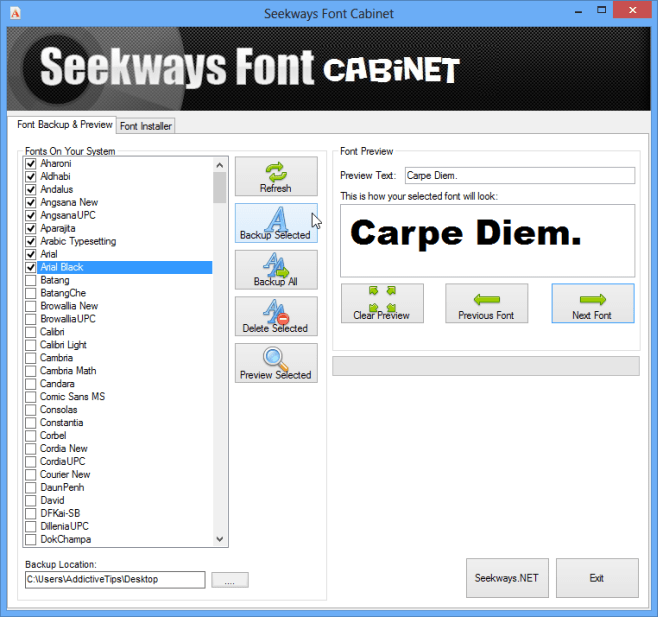
Task: Check the Calibri font checkbox
Action: [x=31, y=332]
